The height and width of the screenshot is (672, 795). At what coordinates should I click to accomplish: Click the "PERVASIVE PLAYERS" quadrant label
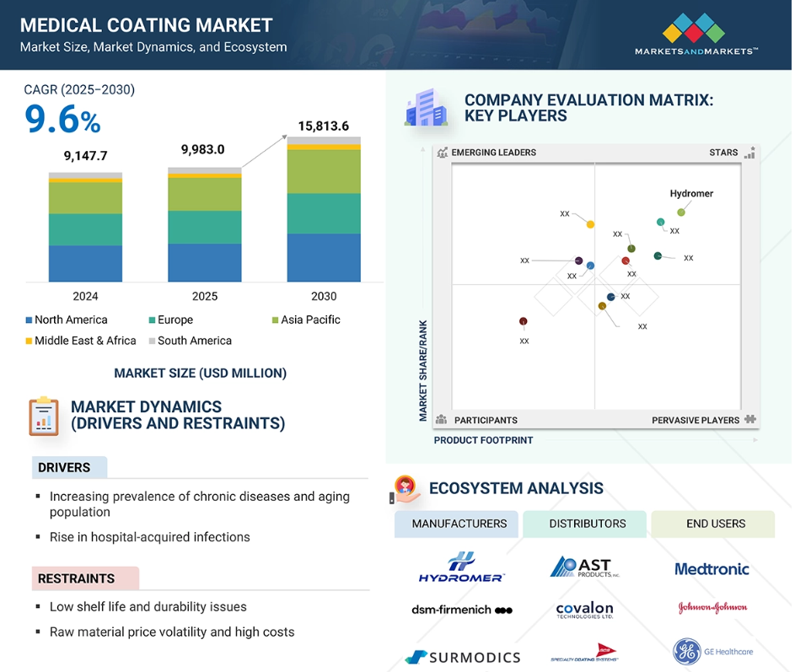point(696,420)
